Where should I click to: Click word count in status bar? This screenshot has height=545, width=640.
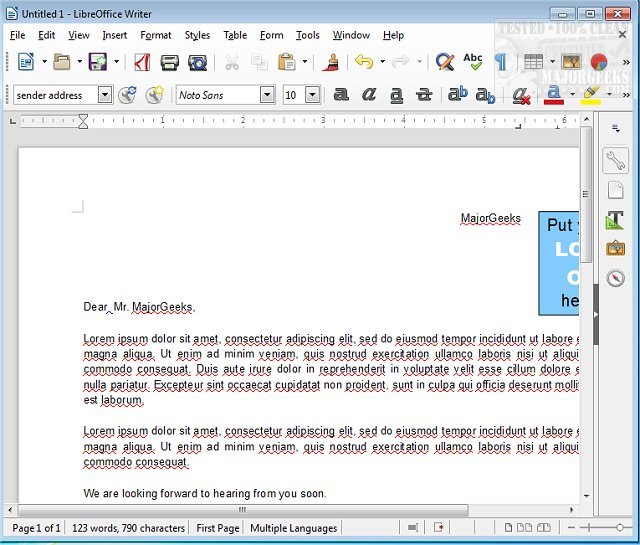pyautogui.click(x=129, y=528)
